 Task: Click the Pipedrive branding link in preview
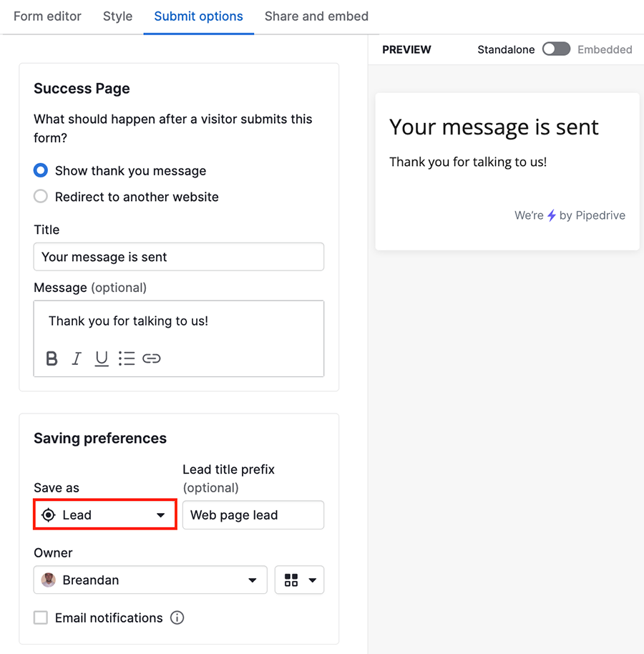[x=570, y=215]
